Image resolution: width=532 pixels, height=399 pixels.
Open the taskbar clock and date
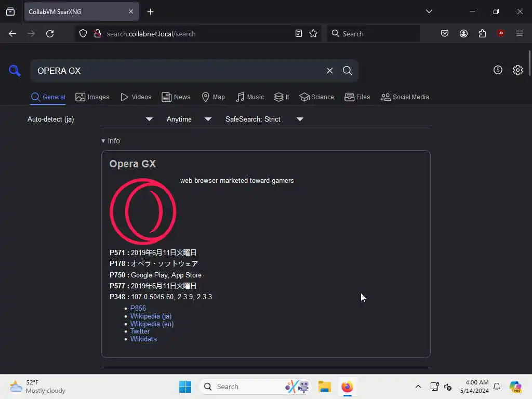tap(474, 387)
